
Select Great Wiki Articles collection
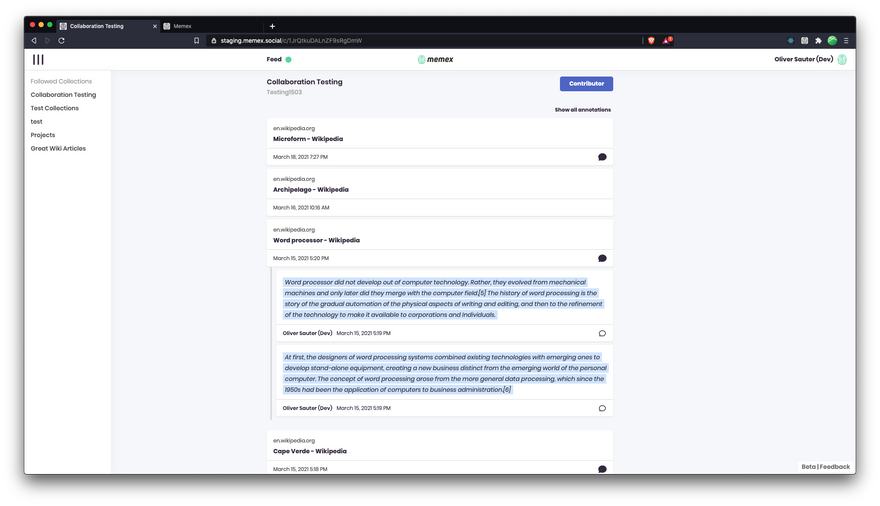58,148
